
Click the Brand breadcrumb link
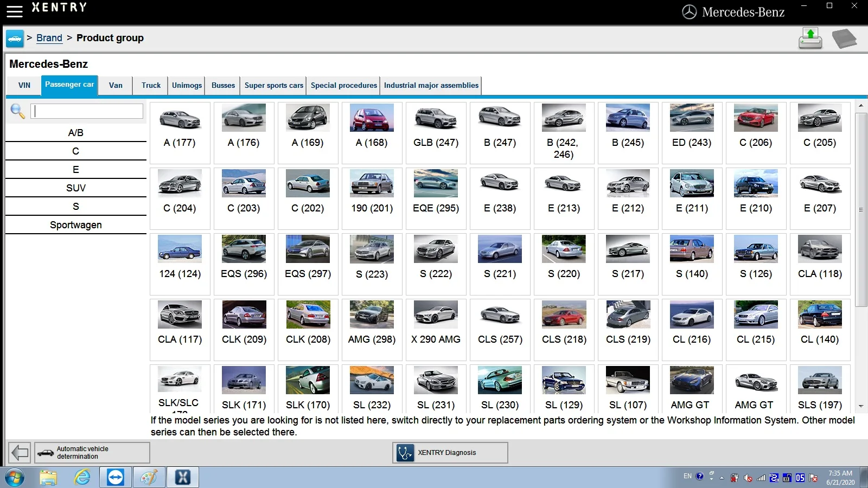49,38
